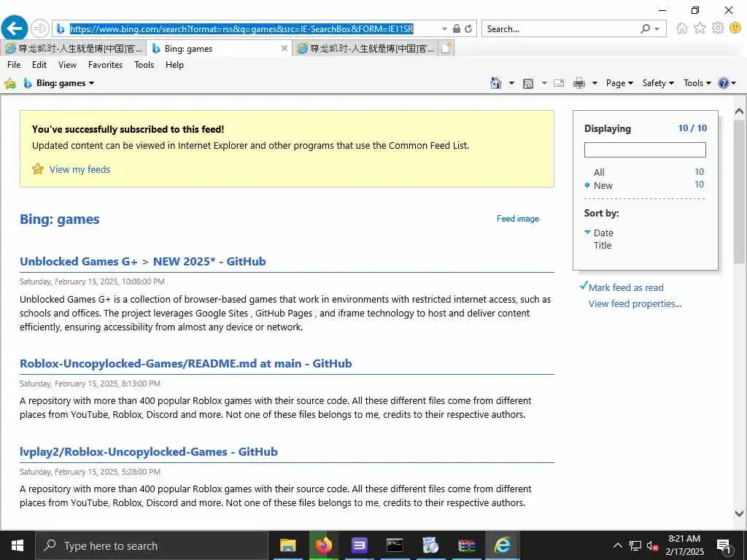Filter feed by All items

[x=599, y=172]
